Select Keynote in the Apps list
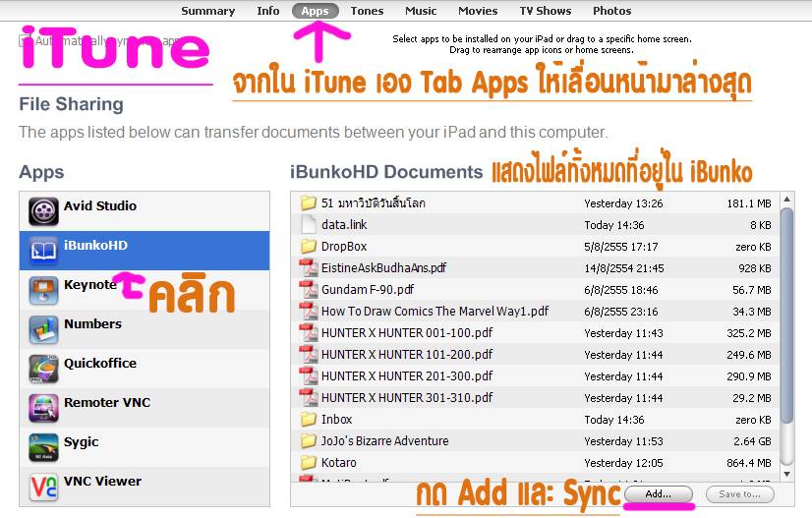This screenshot has height=518, width=812. click(145, 290)
